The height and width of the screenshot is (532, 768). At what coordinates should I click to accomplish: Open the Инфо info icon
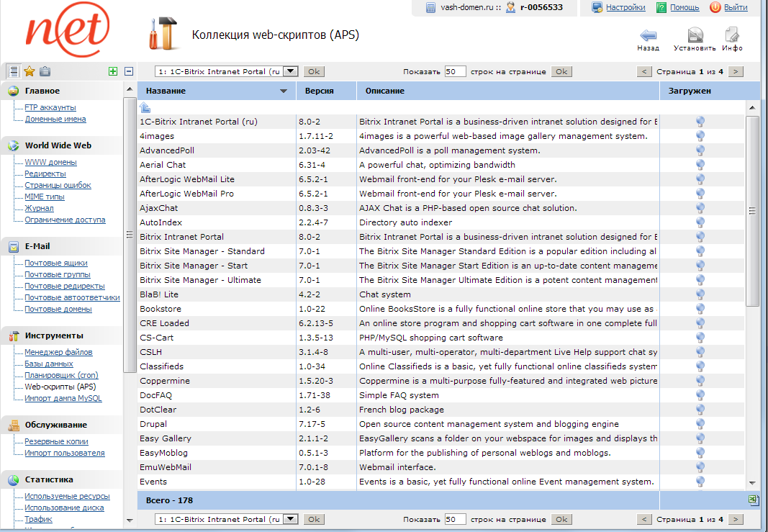tap(732, 35)
